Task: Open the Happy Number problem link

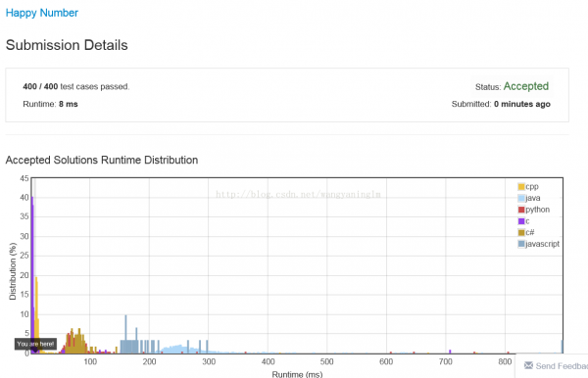Action: (42, 13)
